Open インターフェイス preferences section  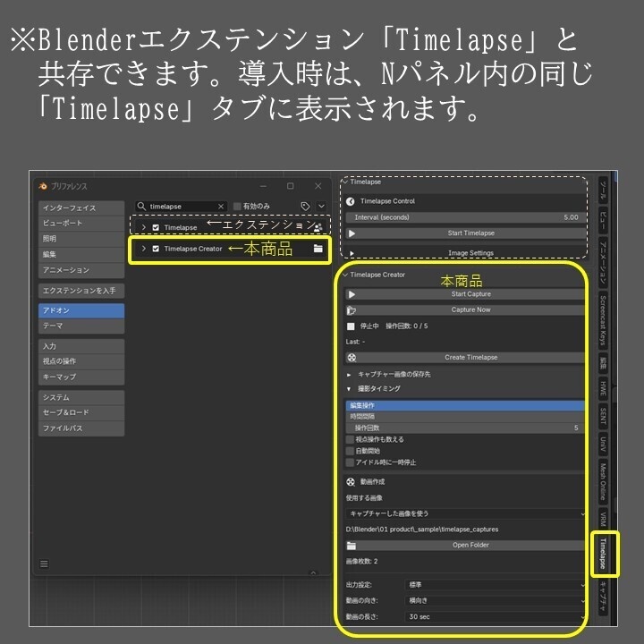(x=81, y=208)
